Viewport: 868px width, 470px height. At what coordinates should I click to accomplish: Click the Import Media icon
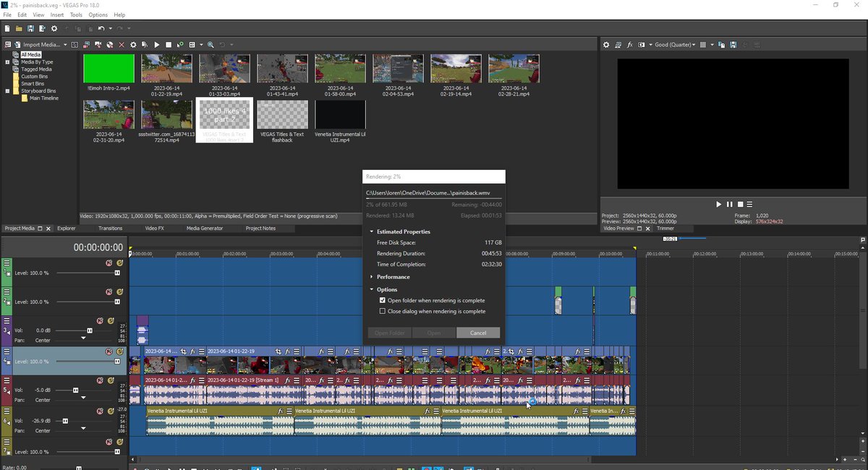click(17, 45)
